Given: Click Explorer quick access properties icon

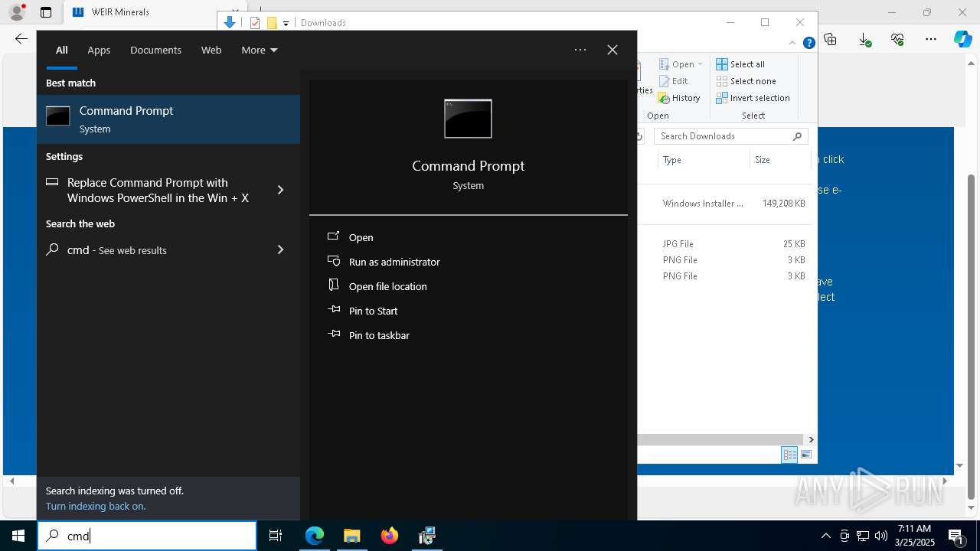Looking at the screenshot, I should 255,23.
